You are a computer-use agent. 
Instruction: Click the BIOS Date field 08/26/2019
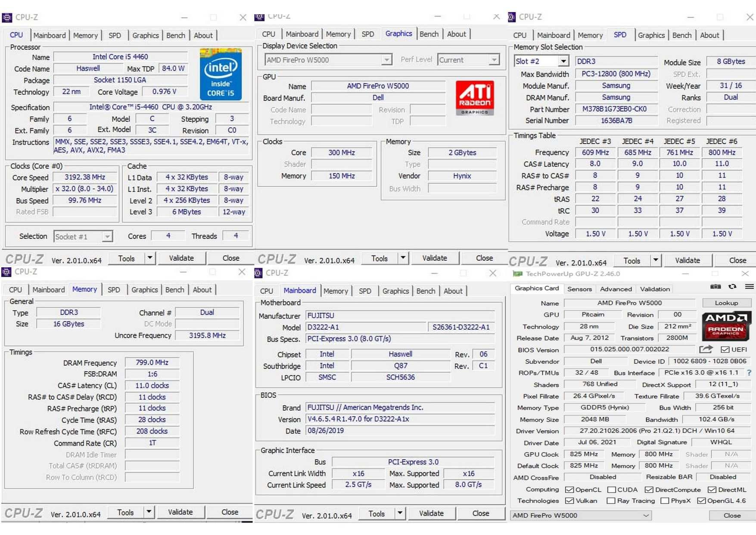click(x=401, y=431)
